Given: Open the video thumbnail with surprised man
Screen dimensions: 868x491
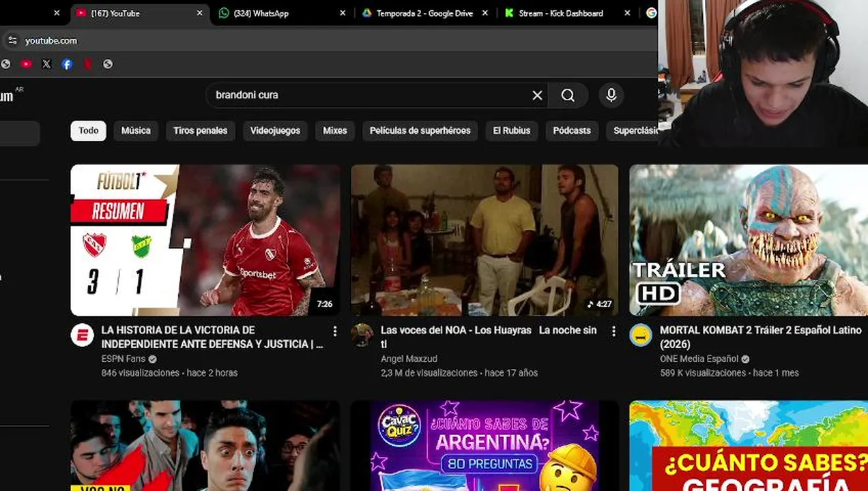Looking at the screenshot, I should [205, 445].
